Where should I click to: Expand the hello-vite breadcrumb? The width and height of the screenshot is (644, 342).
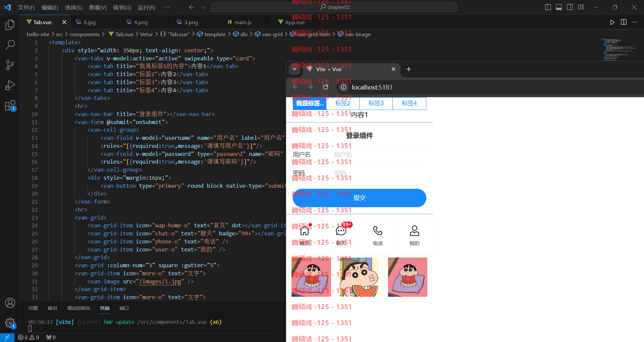(x=38, y=34)
